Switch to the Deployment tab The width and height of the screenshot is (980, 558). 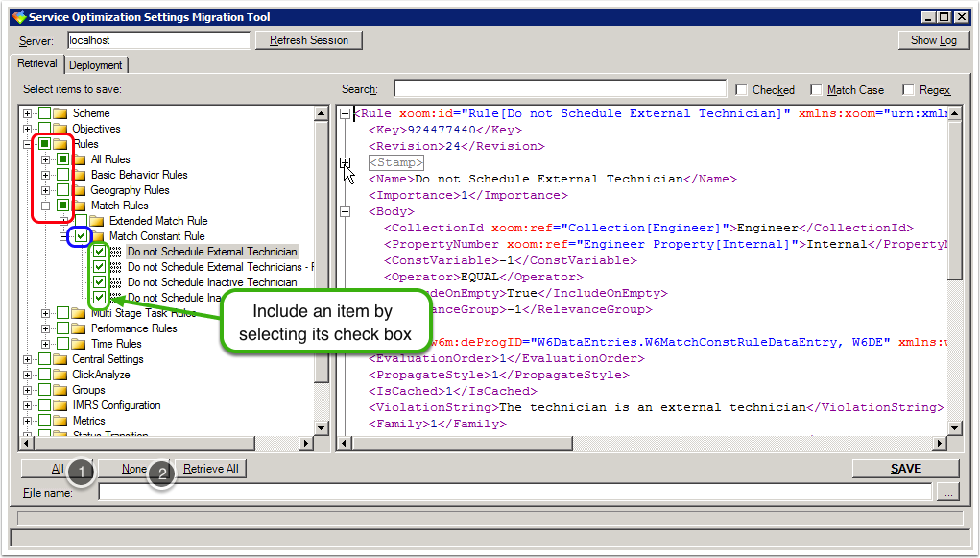pyautogui.click(x=95, y=64)
